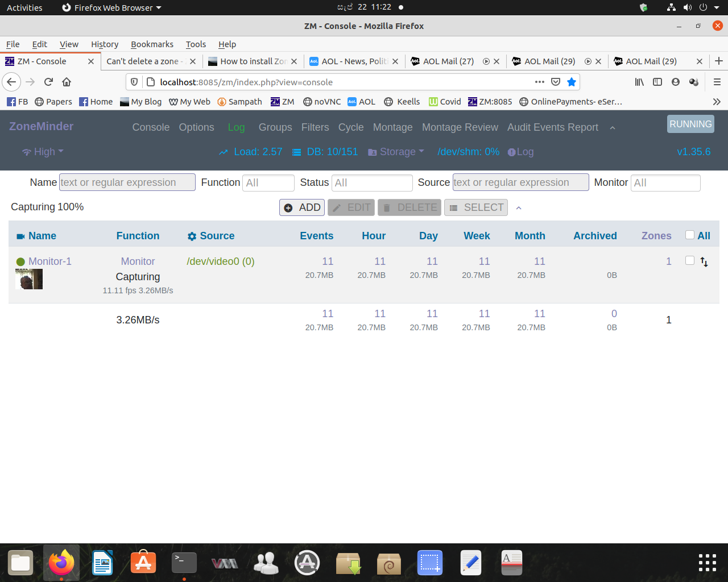Screen dimensions: 728x582
Task: Click the RUNNING status button
Action: pyautogui.click(x=690, y=124)
